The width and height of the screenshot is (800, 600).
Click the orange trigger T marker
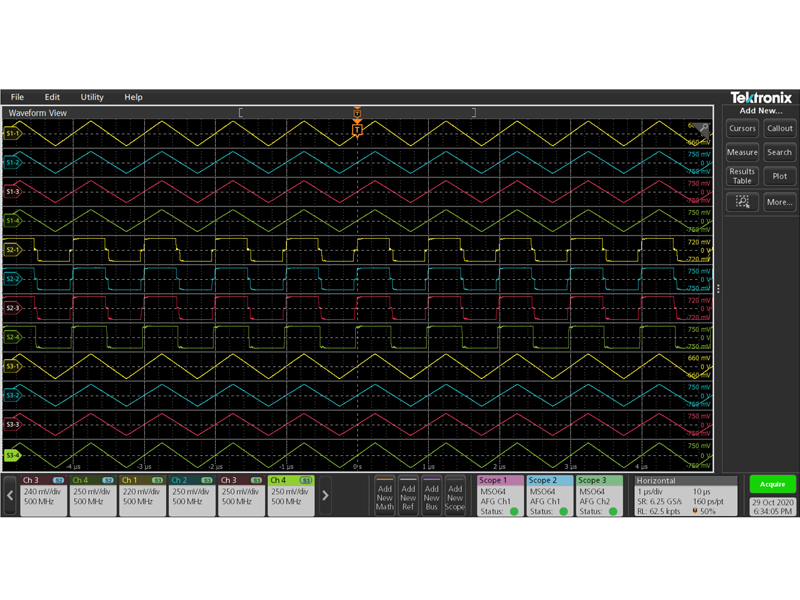point(357,130)
